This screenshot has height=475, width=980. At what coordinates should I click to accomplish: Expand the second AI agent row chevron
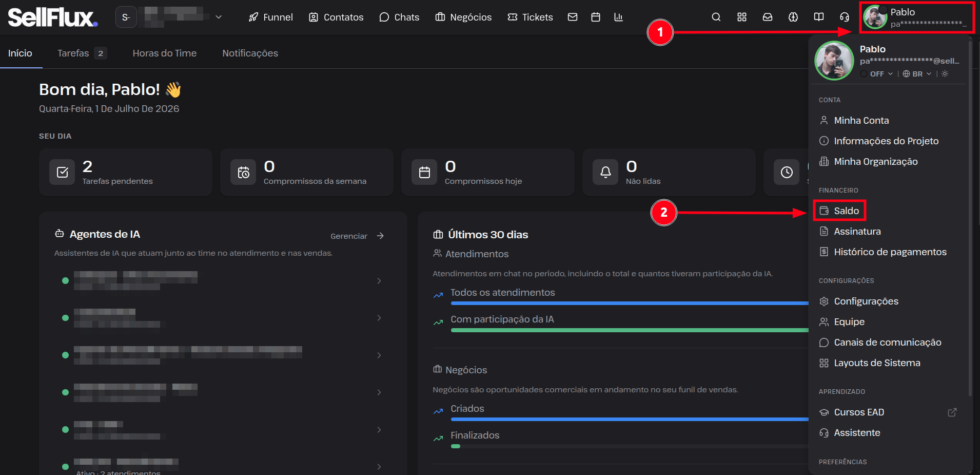point(379,318)
